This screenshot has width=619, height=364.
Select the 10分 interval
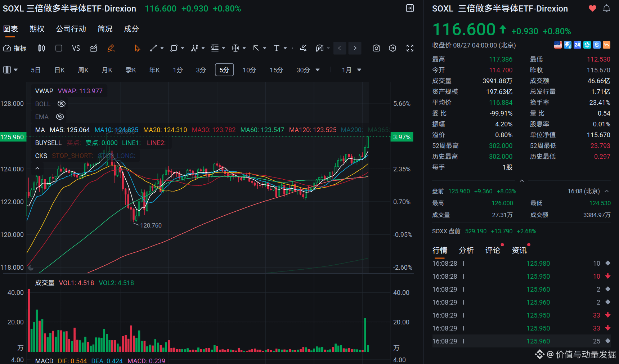click(249, 70)
